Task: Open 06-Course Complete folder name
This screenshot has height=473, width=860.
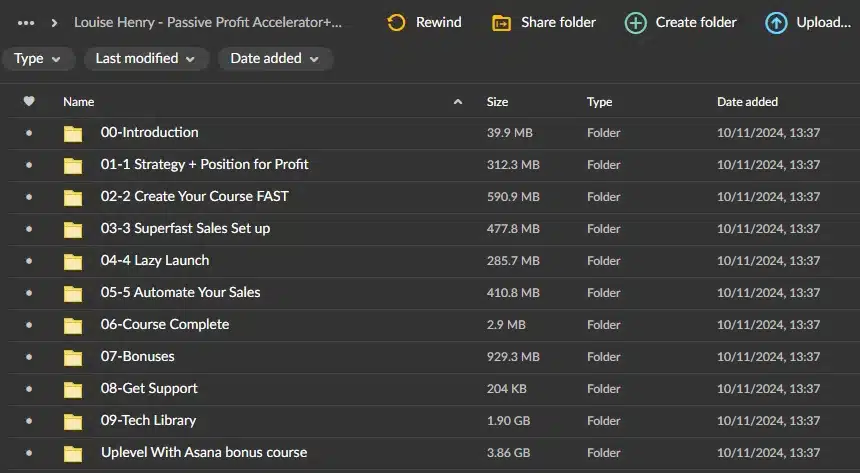Action: point(165,324)
